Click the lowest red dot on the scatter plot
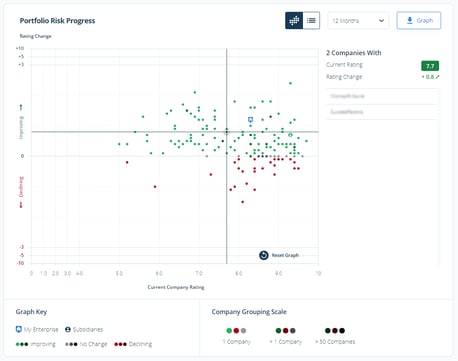This screenshot has width=458, height=361. click(242, 202)
